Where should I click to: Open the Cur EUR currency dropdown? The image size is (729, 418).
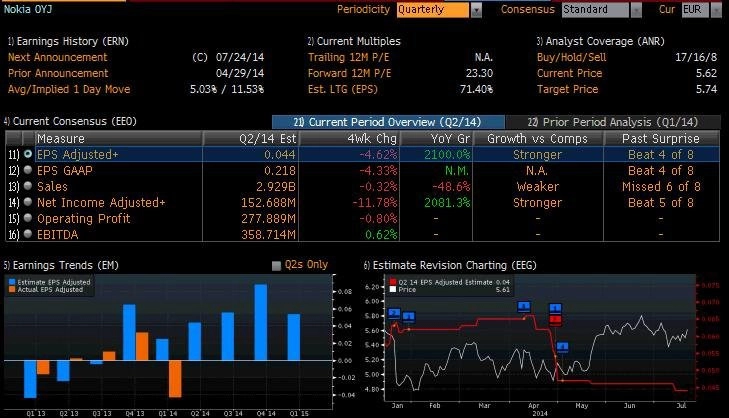pos(716,10)
